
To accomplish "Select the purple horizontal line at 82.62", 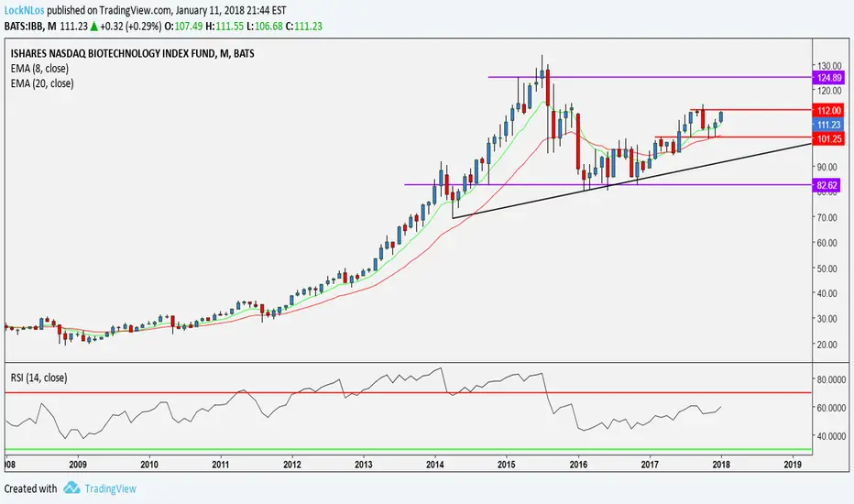I will click(608, 185).
